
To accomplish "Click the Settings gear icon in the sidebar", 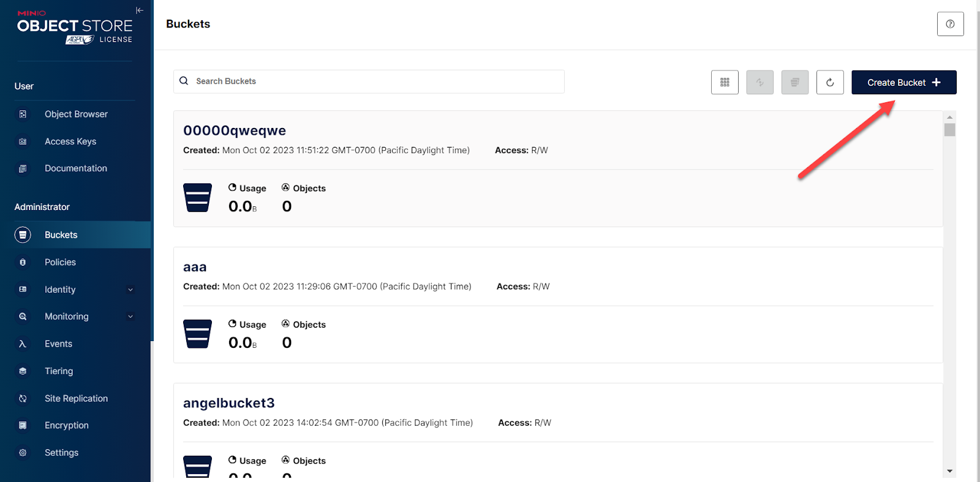I will tap(23, 453).
